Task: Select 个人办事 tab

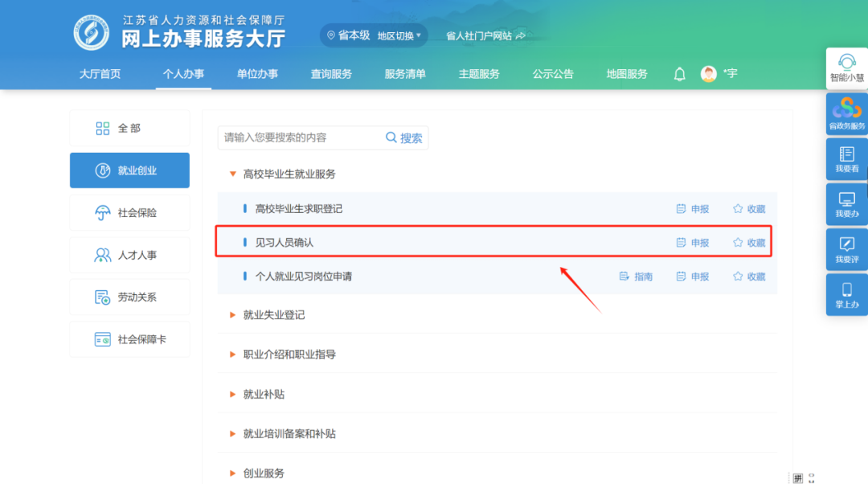Action: pos(183,74)
